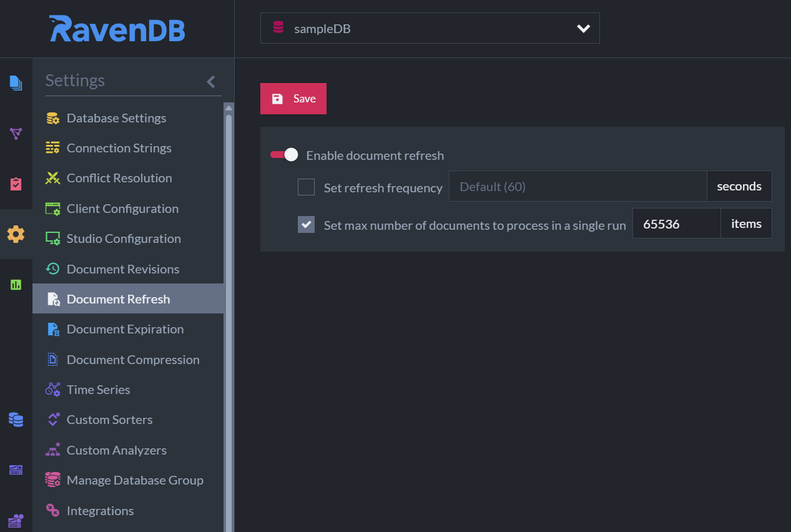Image resolution: width=791 pixels, height=532 pixels.
Task: Open the Stats chart icon in left rail
Action: point(16,285)
